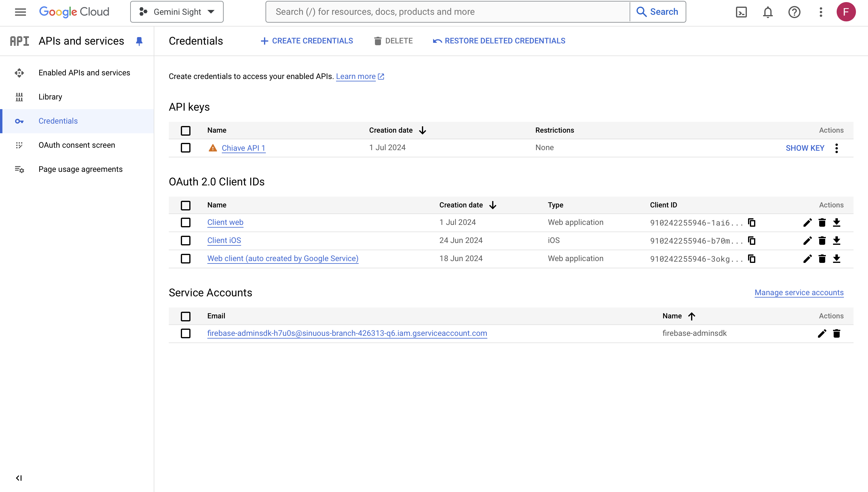Image resolution: width=868 pixels, height=492 pixels.
Task: Click the DELETE button in the toolbar
Action: [x=393, y=41]
